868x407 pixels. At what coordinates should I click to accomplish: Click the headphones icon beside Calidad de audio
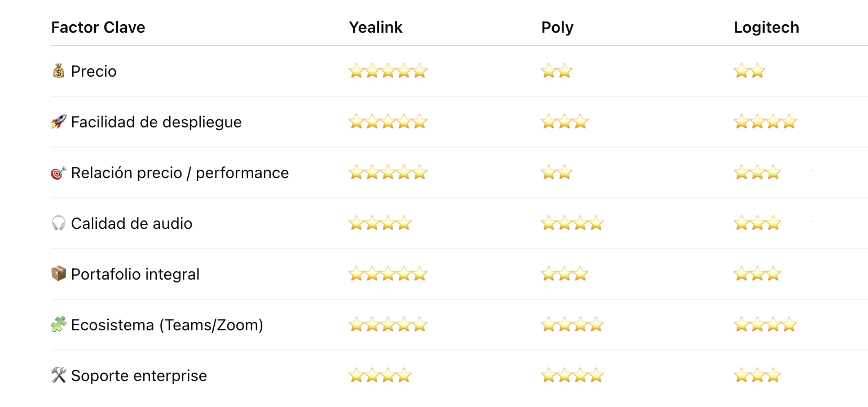(59, 224)
